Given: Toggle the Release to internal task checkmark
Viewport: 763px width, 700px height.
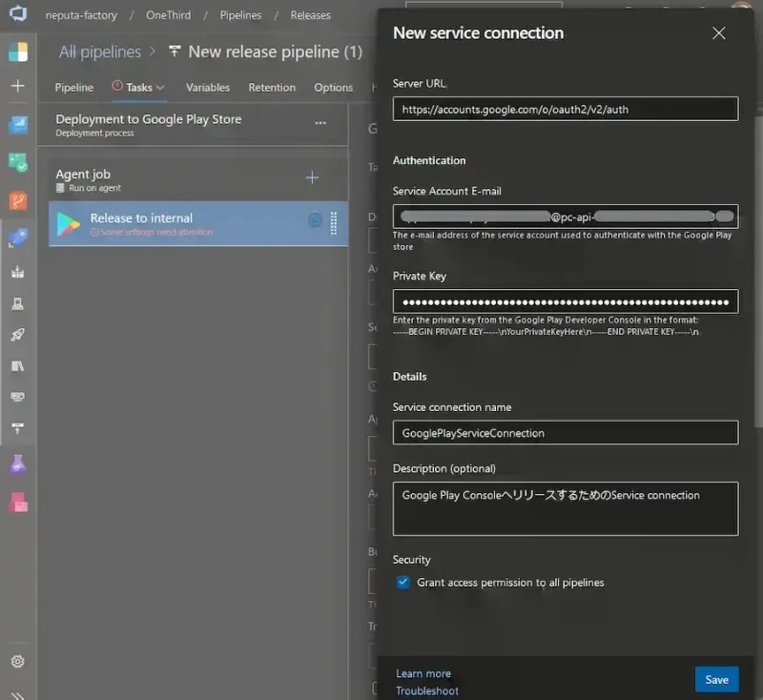Looking at the screenshot, I should [315, 220].
